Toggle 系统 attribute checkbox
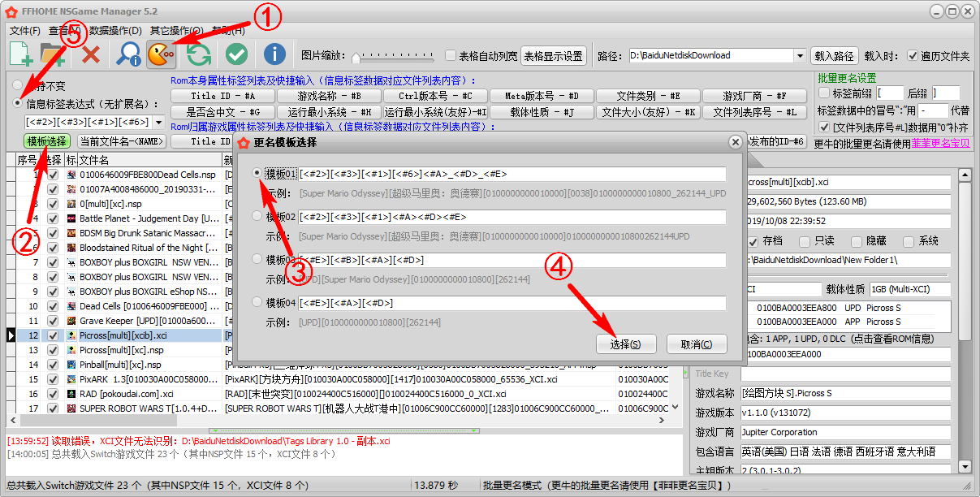 (x=909, y=241)
